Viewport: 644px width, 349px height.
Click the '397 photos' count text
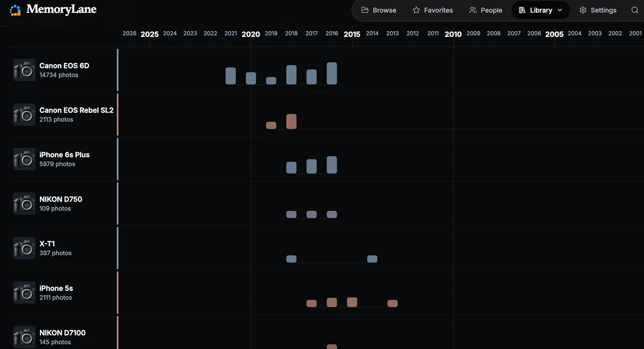click(x=56, y=253)
